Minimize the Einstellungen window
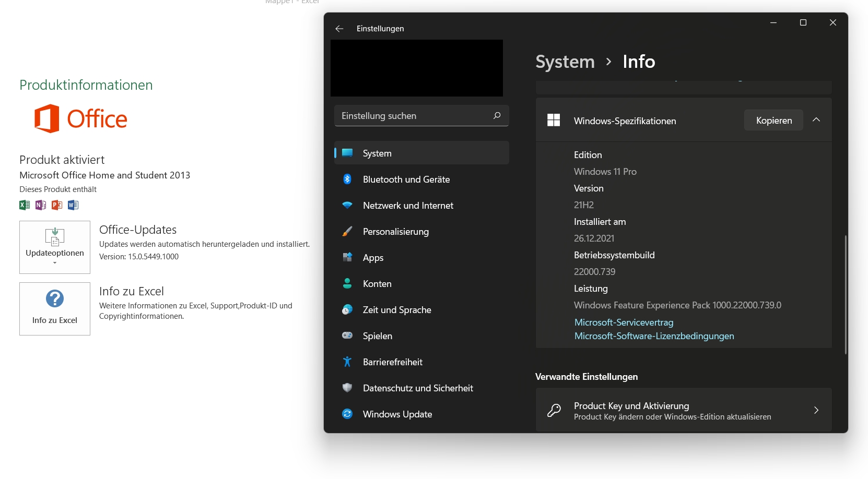The width and height of the screenshot is (868, 479). 773,22
